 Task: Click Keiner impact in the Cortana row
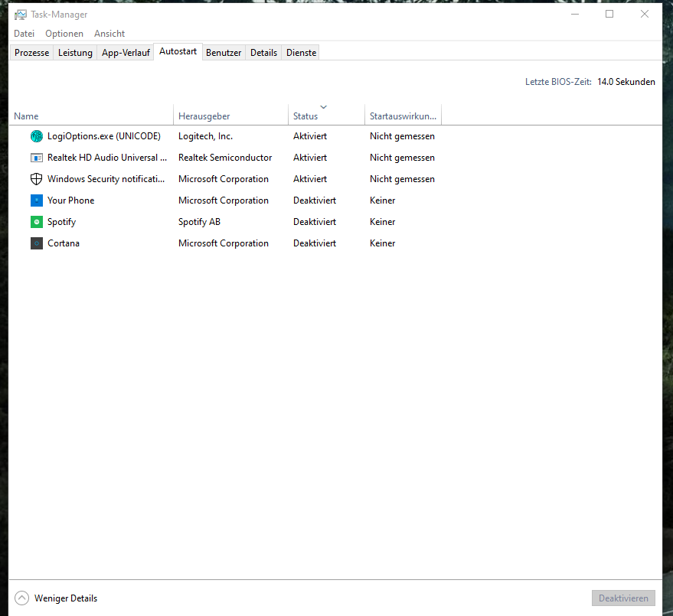tap(382, 243)
